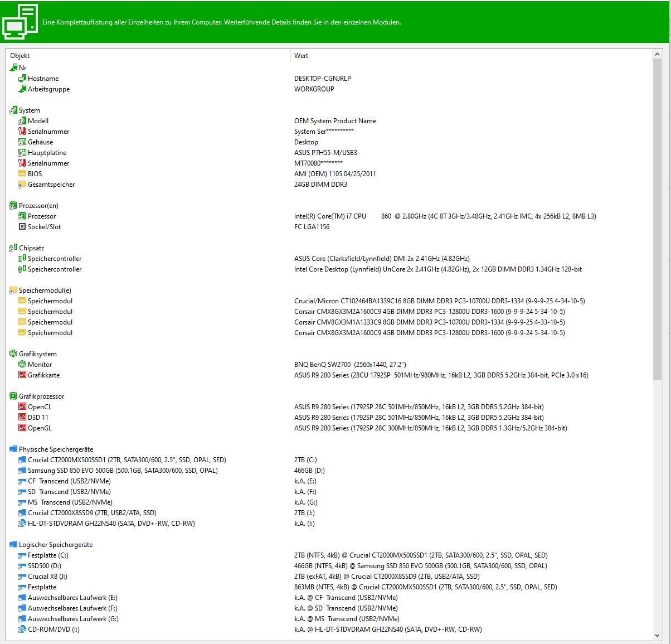Click the 466GB (D:) value
The image size is (671, 644).
point(309,471)
